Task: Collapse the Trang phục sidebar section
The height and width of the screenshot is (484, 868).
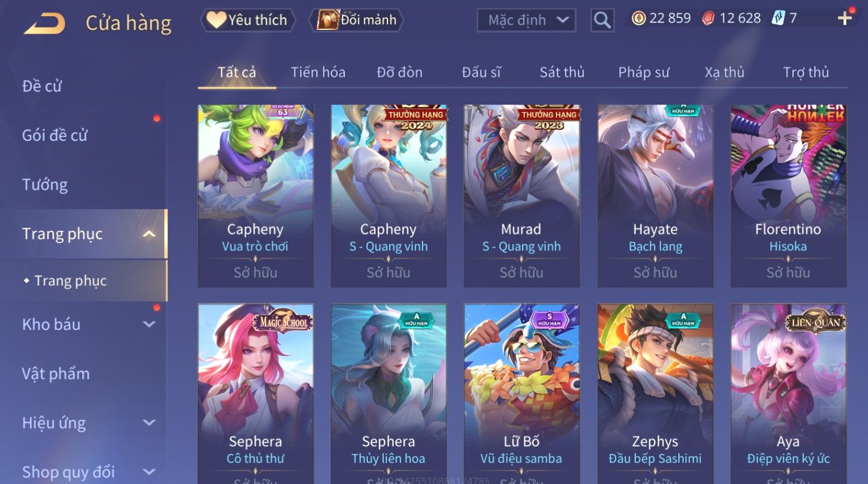Action: click(149, 234)
